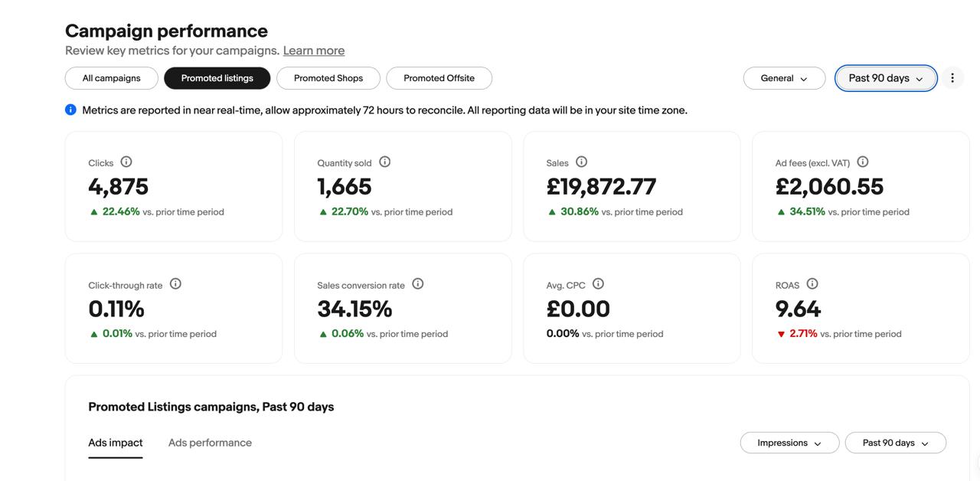The image size is (980, 481).
Task: Open the Sales conversion rate info icon
Action: 418,284
